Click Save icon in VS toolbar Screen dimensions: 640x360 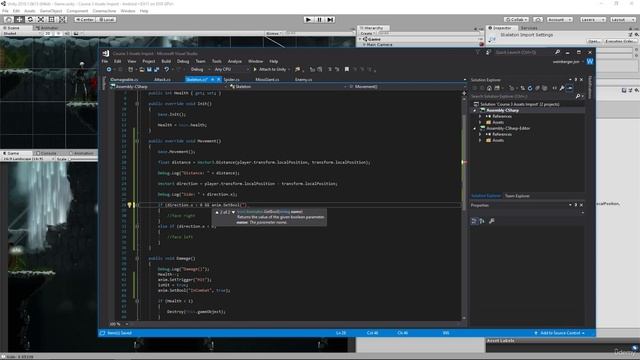click(149, 69)
